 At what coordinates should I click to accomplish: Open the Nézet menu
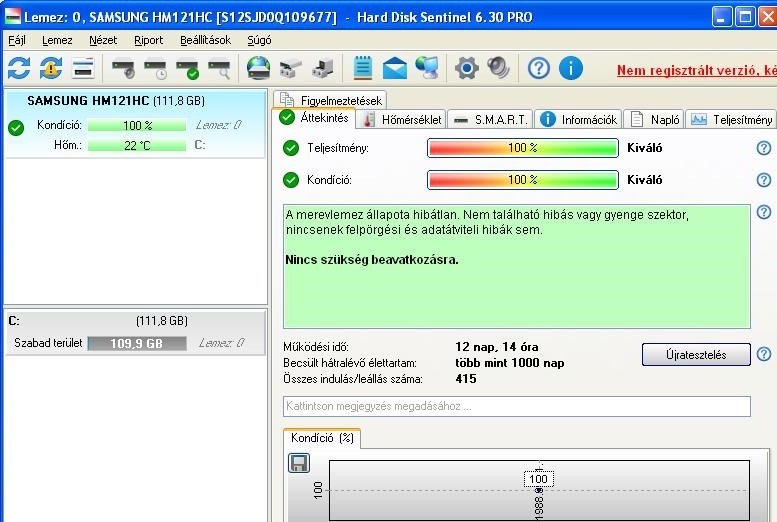tap(103, 40)
